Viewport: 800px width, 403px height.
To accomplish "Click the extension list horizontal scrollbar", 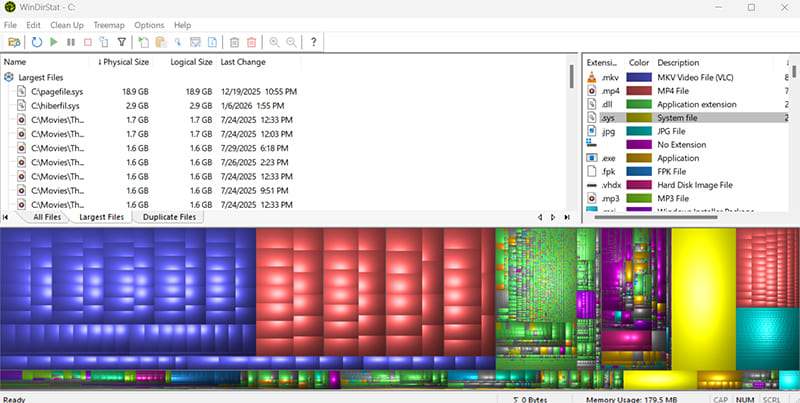I will (656, 217).
